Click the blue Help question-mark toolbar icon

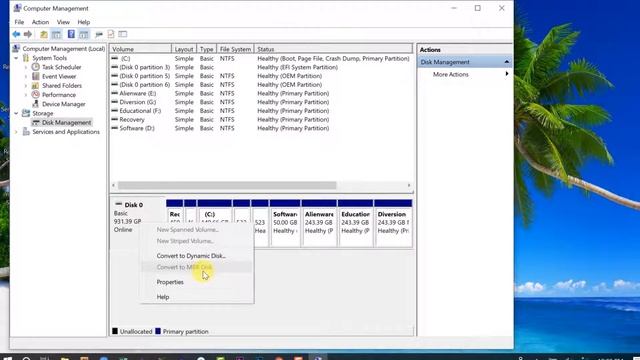pos(71,34)
